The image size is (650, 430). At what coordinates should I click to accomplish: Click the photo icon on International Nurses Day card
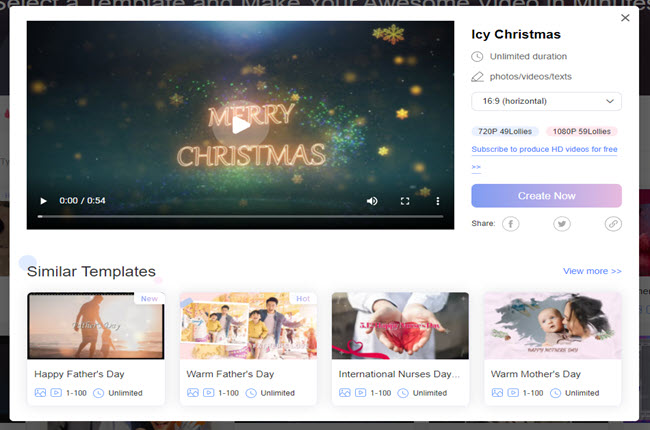click(345, 393)
